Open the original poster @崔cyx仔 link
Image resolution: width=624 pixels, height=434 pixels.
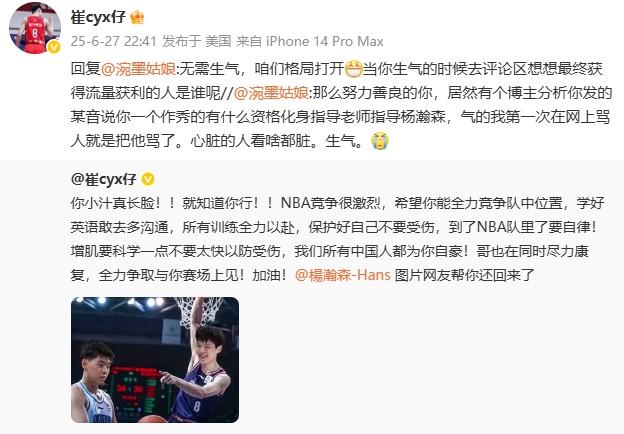[x=104, y=179]
